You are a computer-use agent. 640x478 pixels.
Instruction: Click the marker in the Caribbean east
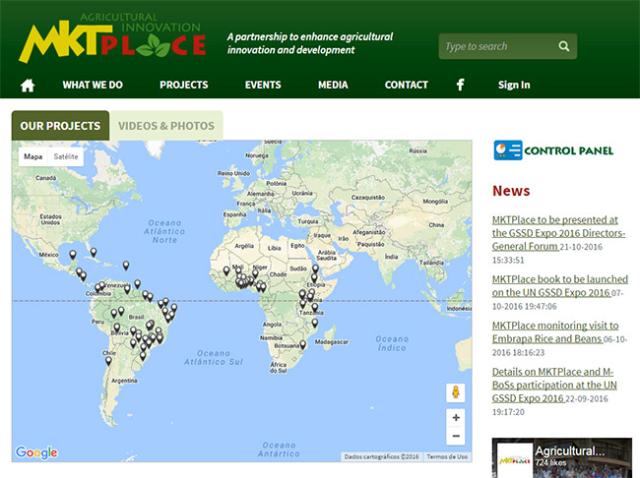pyautogui.click(x=126, y=265)
